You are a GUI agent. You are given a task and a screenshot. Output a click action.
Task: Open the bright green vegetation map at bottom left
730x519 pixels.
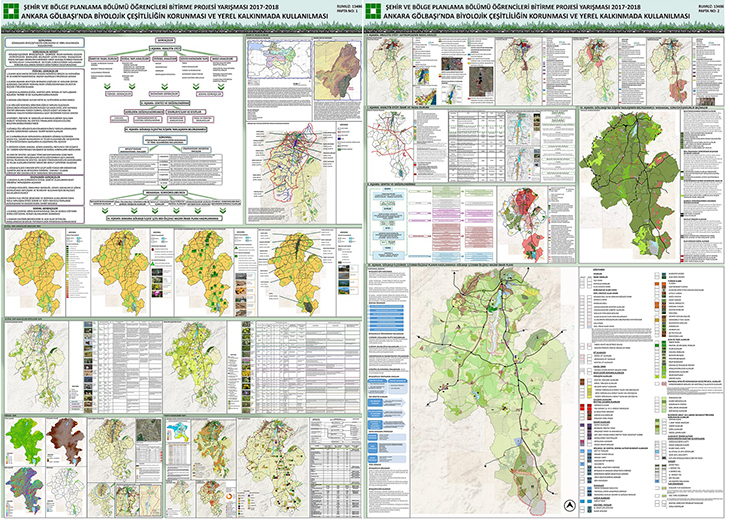(25, 440)
